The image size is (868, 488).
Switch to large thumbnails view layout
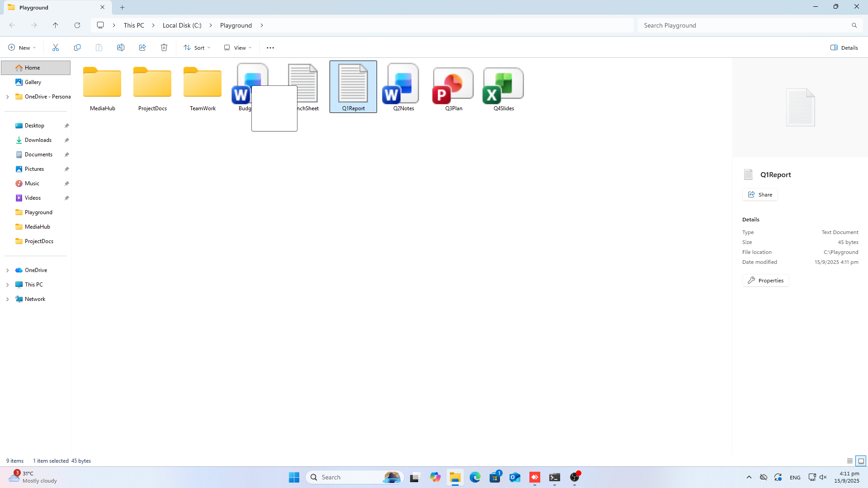pyautogui.click(x=861, y=461)
